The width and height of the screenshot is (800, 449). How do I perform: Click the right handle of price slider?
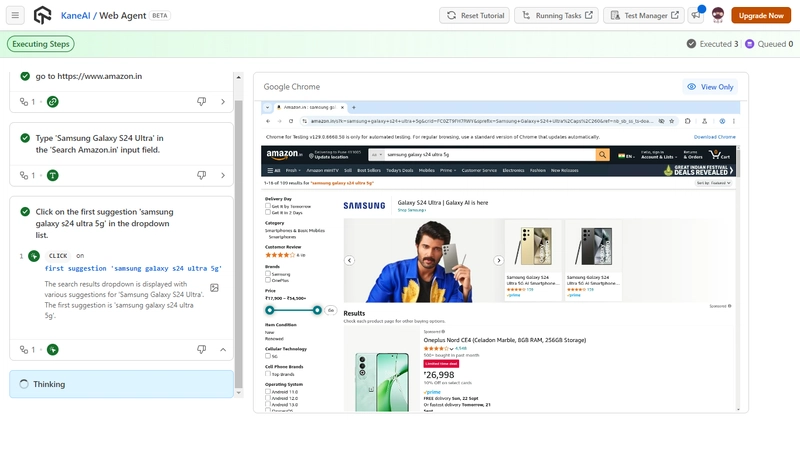pyautogui.click(x=317, y=310)
